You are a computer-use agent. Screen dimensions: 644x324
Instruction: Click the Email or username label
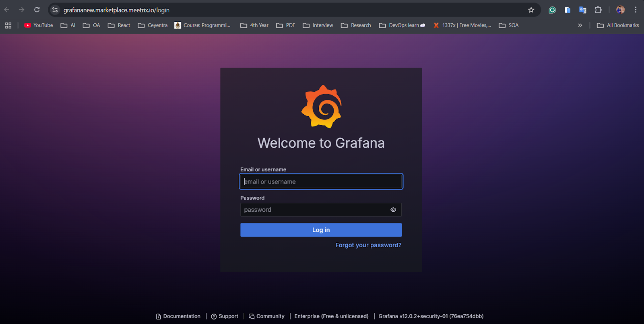pos(263,169)
